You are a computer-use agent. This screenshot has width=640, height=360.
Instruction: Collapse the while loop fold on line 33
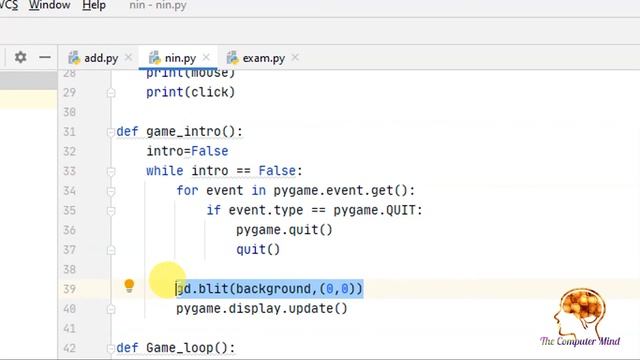pos(111,171)
